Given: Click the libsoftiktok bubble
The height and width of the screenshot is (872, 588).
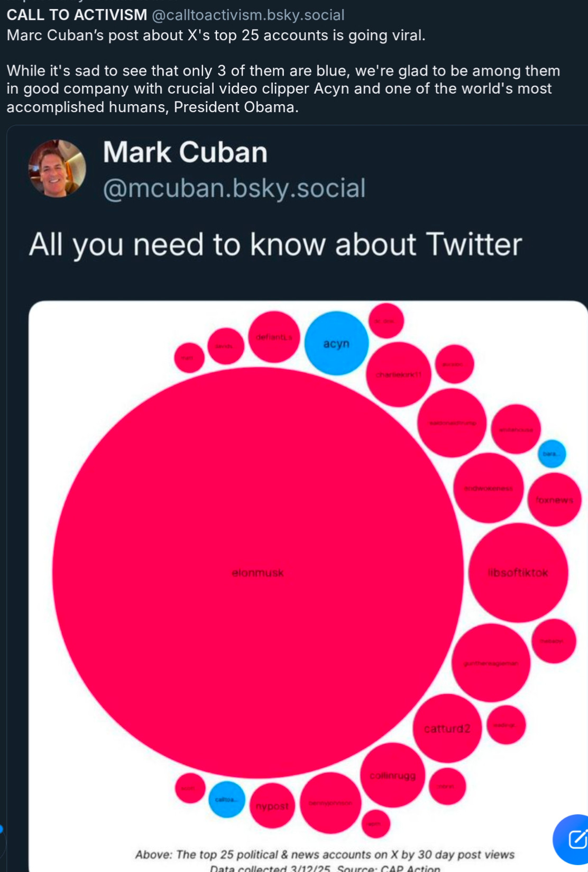Looking at the screenshot, I should (518, 573).
